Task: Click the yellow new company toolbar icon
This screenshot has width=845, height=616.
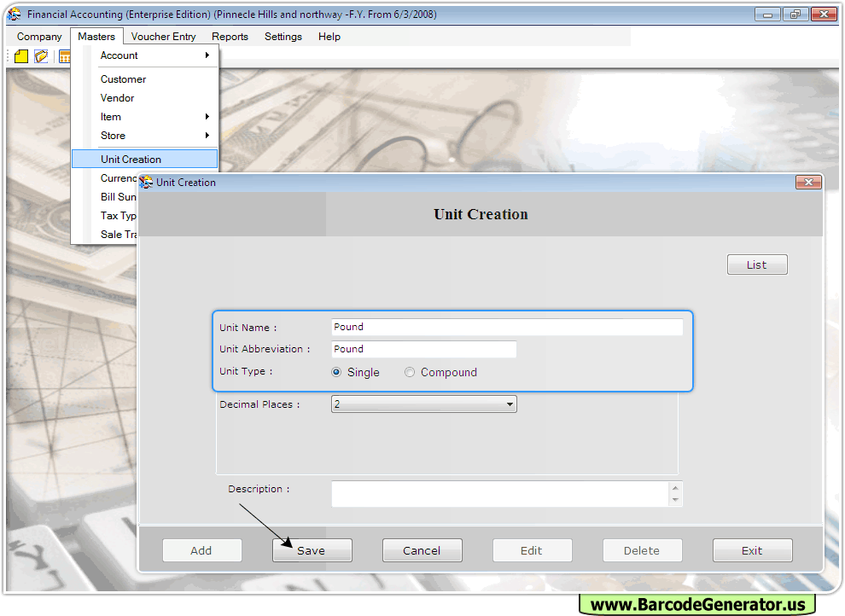Action: coord(21,56)
